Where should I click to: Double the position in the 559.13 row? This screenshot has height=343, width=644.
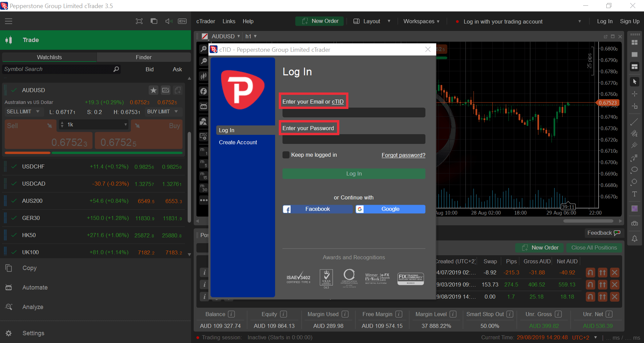[603, 285]
